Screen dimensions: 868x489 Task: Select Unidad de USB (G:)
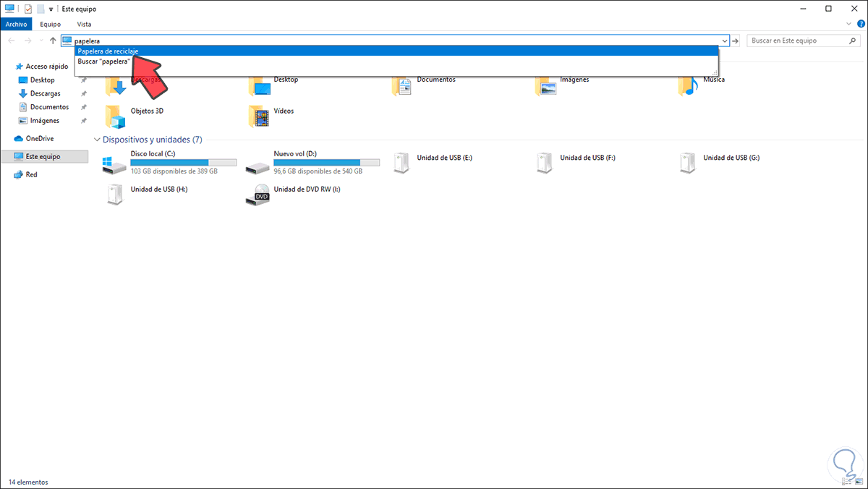tap(719, 163)
